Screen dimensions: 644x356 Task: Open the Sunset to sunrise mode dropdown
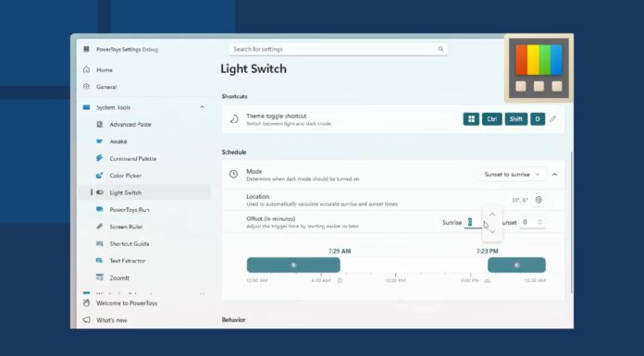pos(513,175)
